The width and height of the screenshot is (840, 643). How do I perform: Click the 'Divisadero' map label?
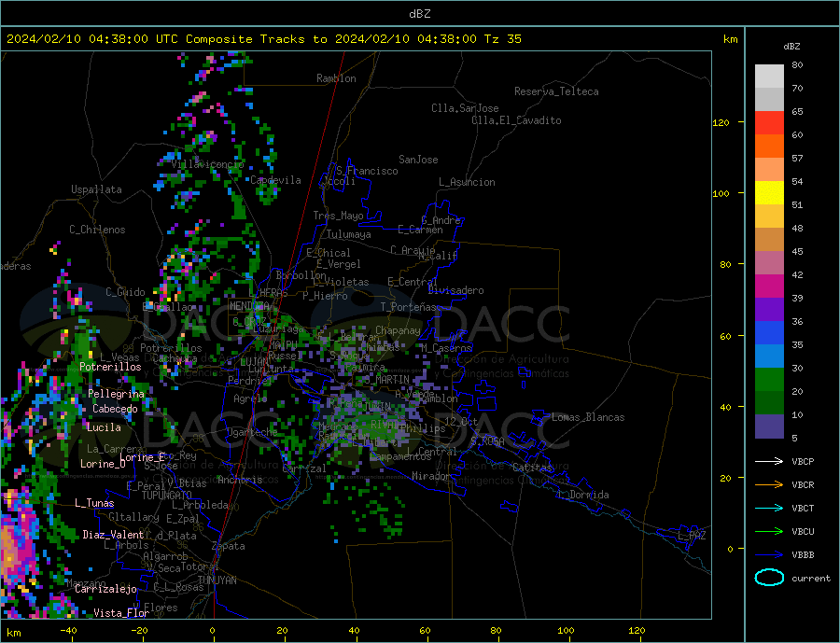455,290
